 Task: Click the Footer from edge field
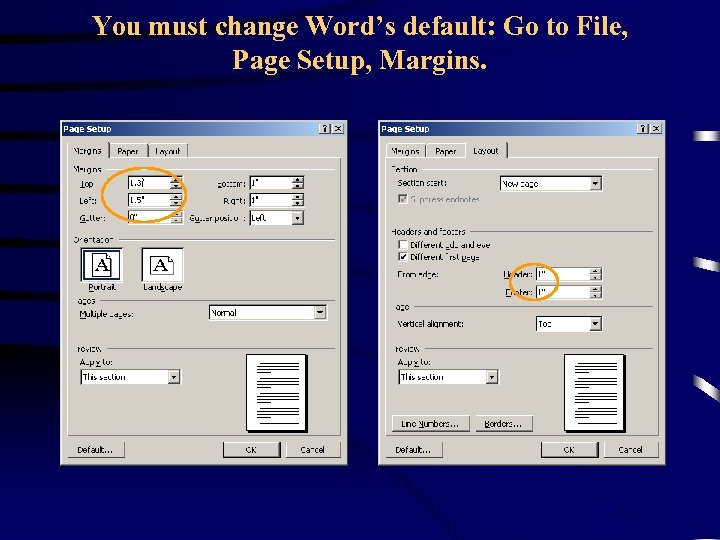[x=563, y=292]
